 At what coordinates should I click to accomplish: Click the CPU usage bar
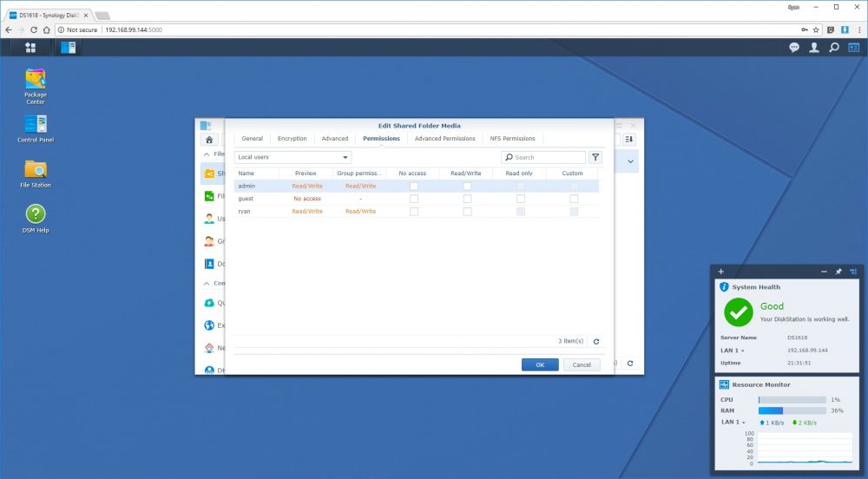pos(792,399)
